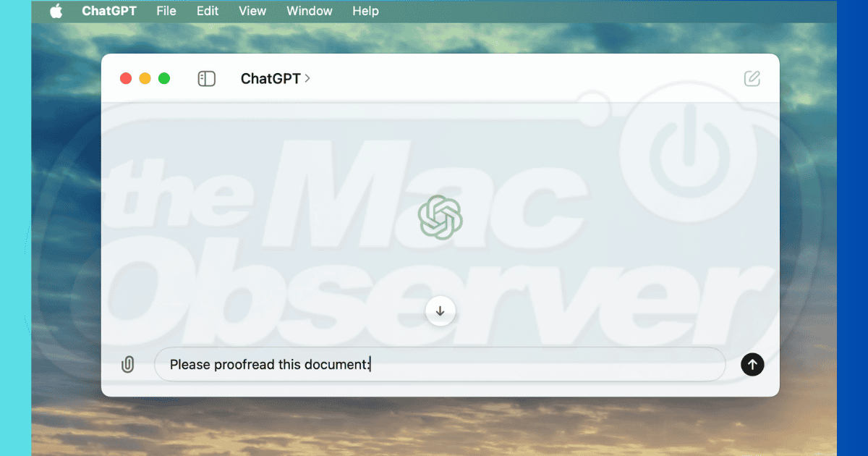
Task: Close the ChatGPT window with red button
Action: [x=126, y=78]
